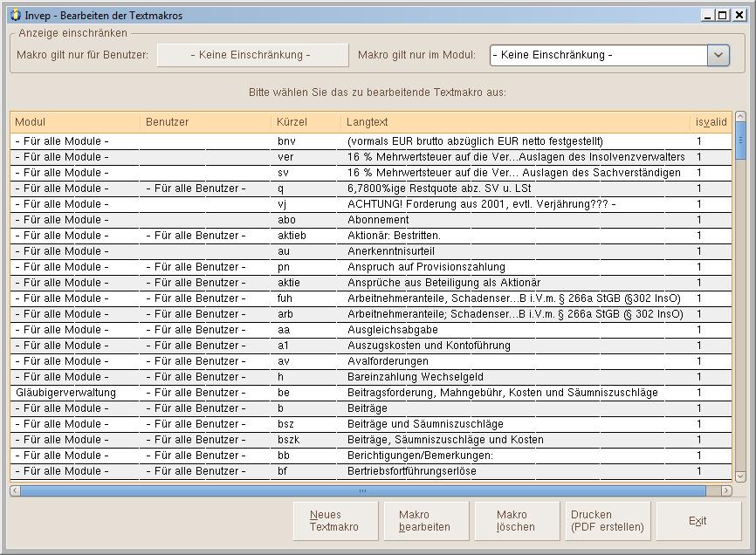Select the 'Ausgleichsabgabe' row
This screenshot has height=555, width=756.
(371, 330)
